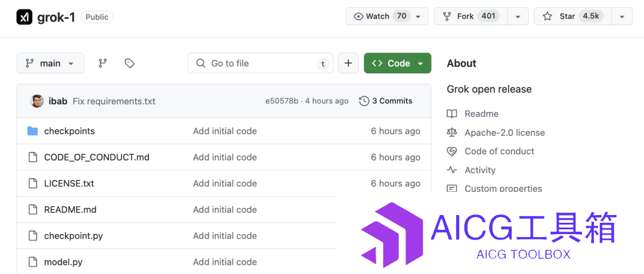Expand the Star lists dropdown arrow
Screen dimensions: 644x274
pos(622,17)
